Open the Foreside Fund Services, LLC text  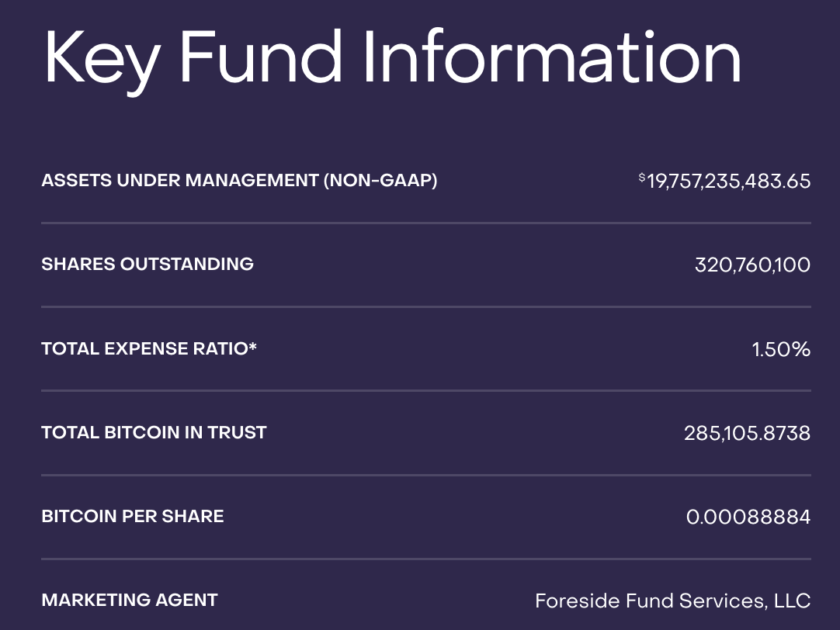coord(673,601)
